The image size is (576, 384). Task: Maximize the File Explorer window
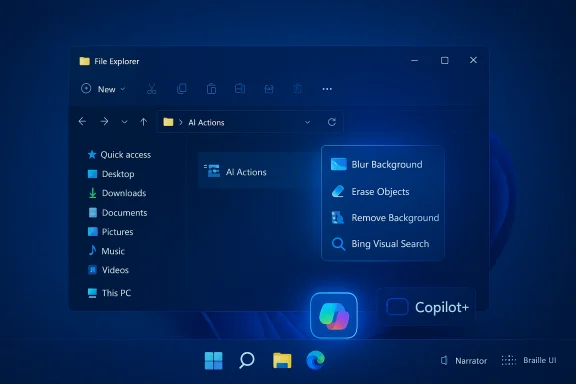coord(444,60)
